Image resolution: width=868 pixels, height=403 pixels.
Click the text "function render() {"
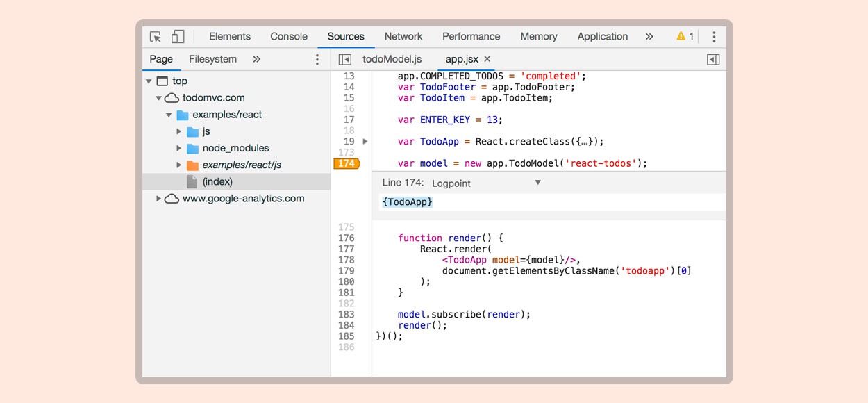[450, 238]
